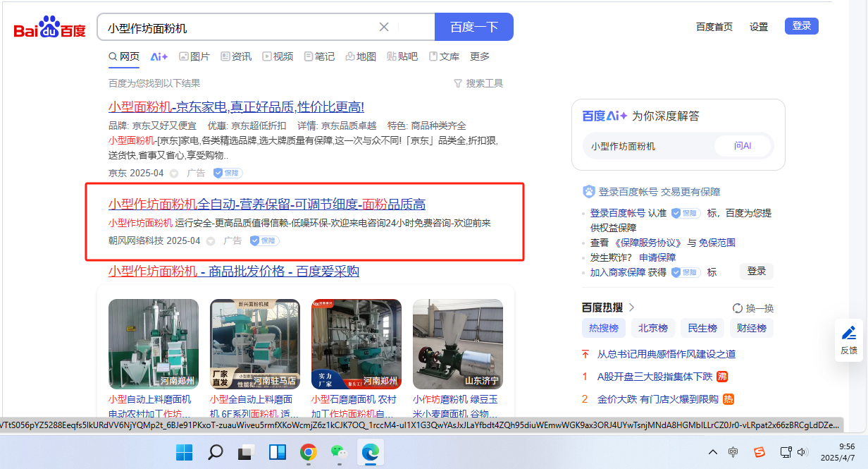Open first 河南郑州 flour mill thumbnail

point(154,344)
